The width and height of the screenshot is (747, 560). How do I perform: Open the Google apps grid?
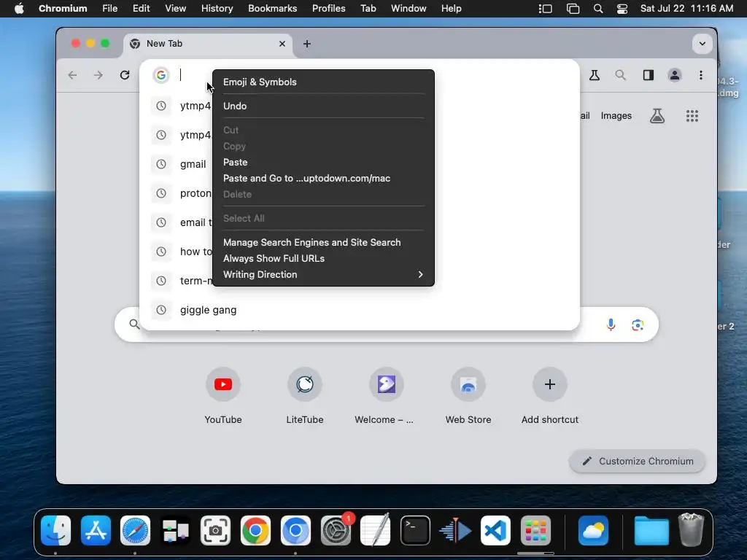[x=692, y=116]
